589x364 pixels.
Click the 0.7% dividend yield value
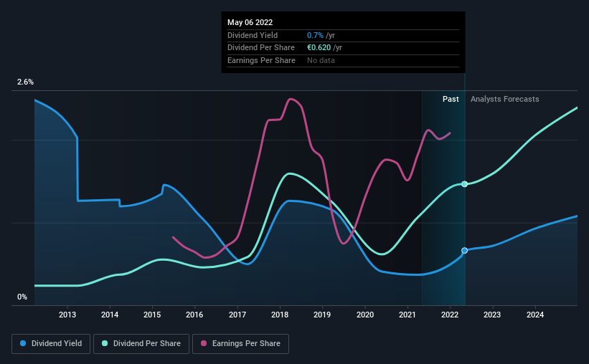(x=315, y=35)
